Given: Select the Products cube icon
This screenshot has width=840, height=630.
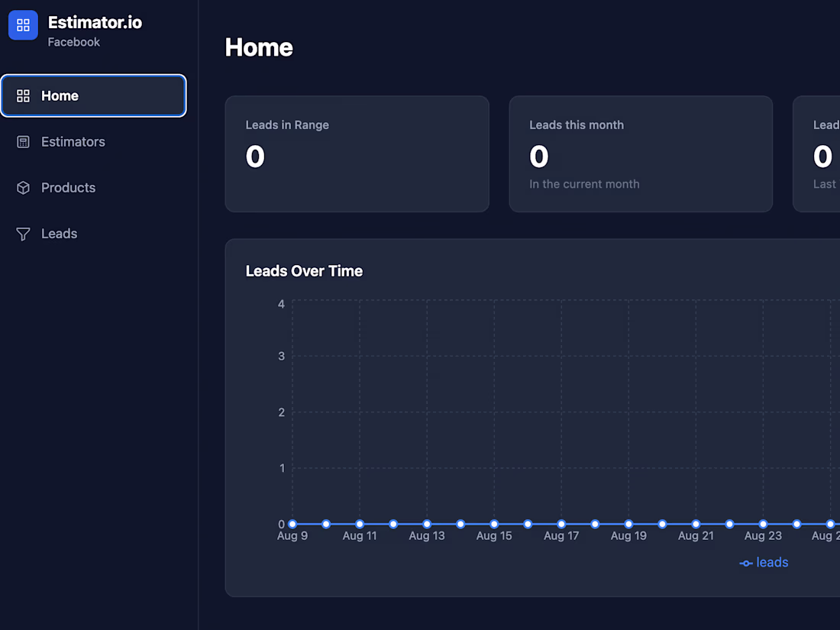Looking at the screenshot, I should click(23, 187).
